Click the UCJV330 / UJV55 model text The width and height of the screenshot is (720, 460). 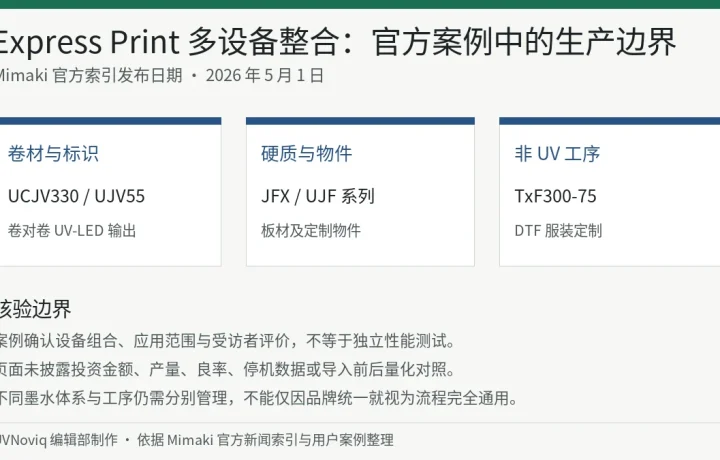[76, 196]
